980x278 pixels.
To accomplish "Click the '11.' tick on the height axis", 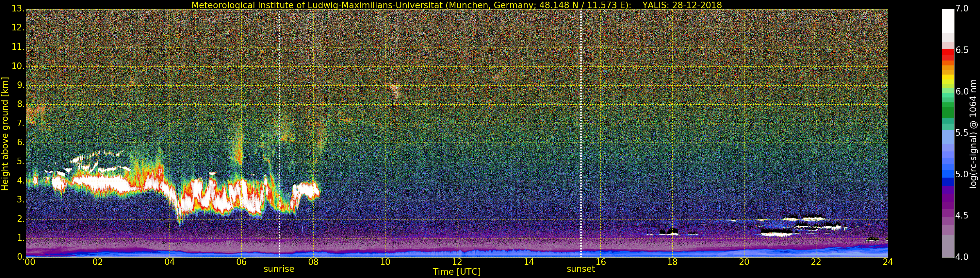I will coord(18,47).
